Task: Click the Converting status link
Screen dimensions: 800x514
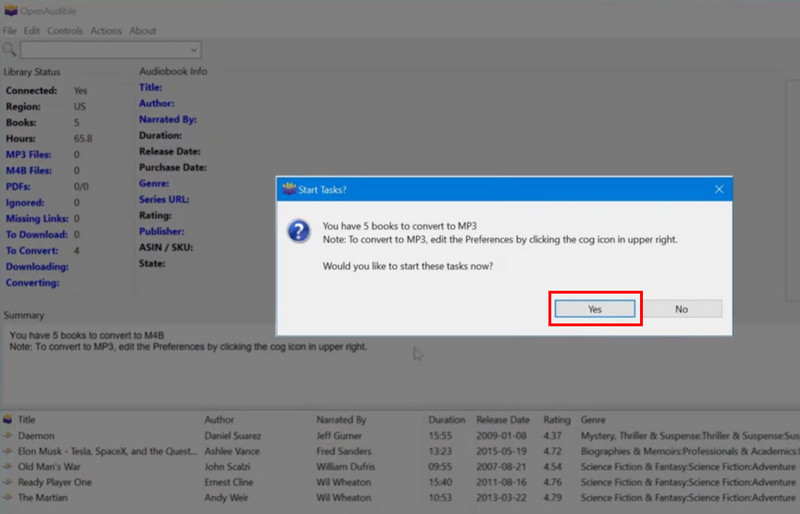Action: [x=33, y=282]
